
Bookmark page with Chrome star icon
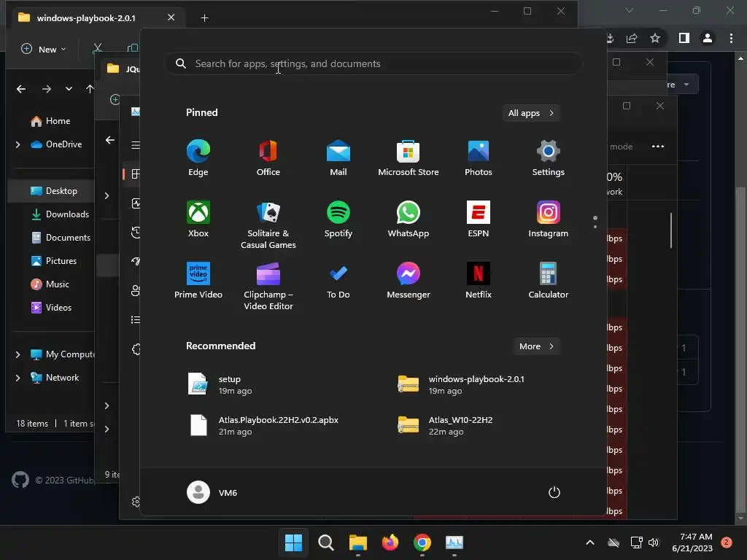[655, 38]
